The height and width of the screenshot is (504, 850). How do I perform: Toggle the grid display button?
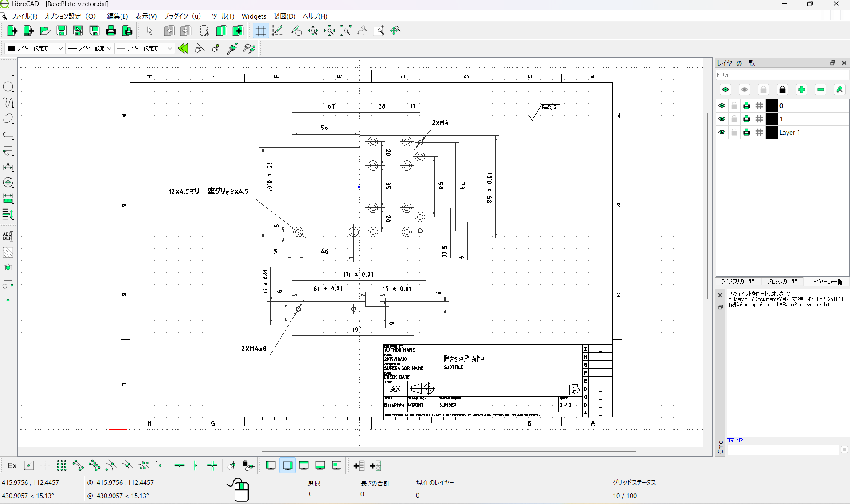[x=260, y=31]
